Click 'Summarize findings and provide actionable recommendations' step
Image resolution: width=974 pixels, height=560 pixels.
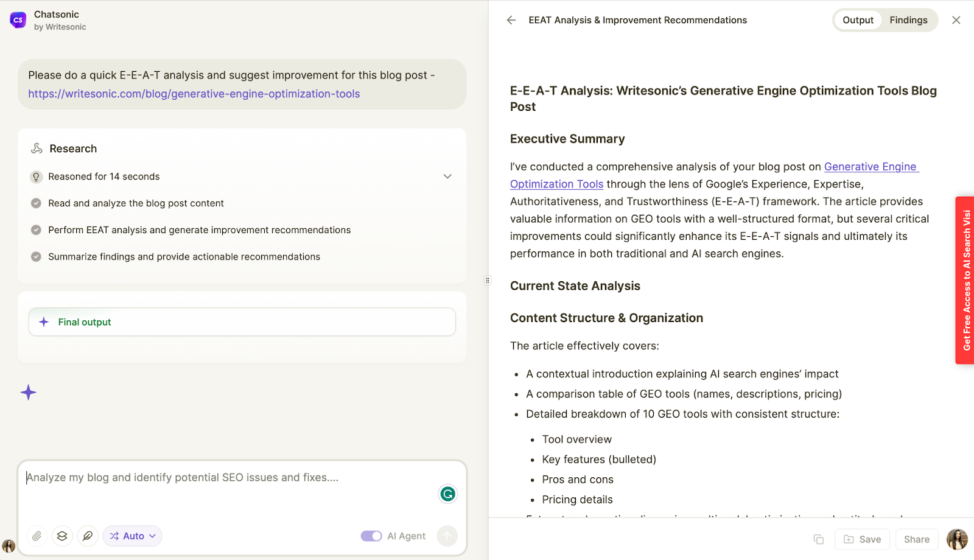pyautogui.click(x=184, y=257)
